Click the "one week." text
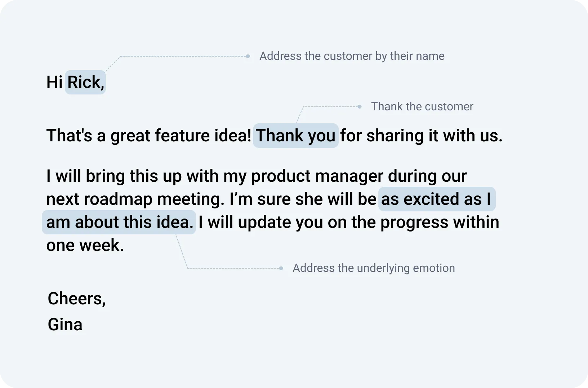 click(x=85, y=245)
